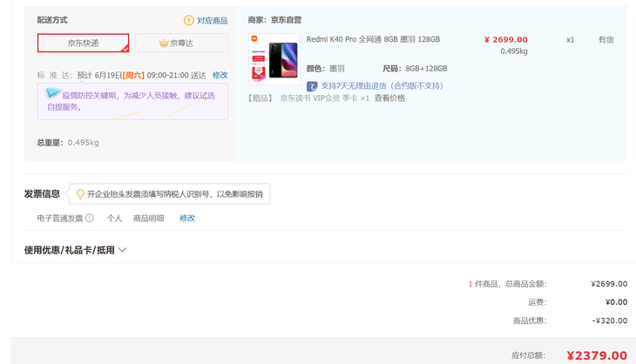
Task: Click the crown icon on 京尊达
Action: coord(163,43)
